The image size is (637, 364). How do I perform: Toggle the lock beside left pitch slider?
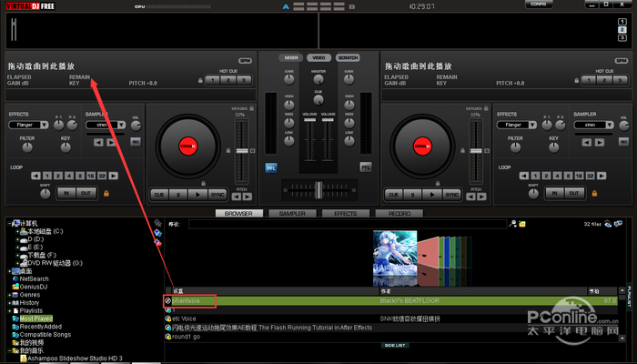[228, 150]
